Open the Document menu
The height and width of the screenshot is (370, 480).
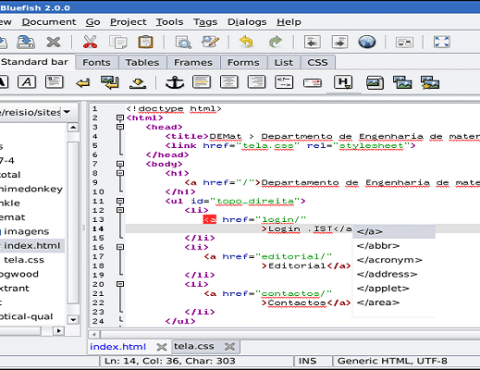[49, 22]
